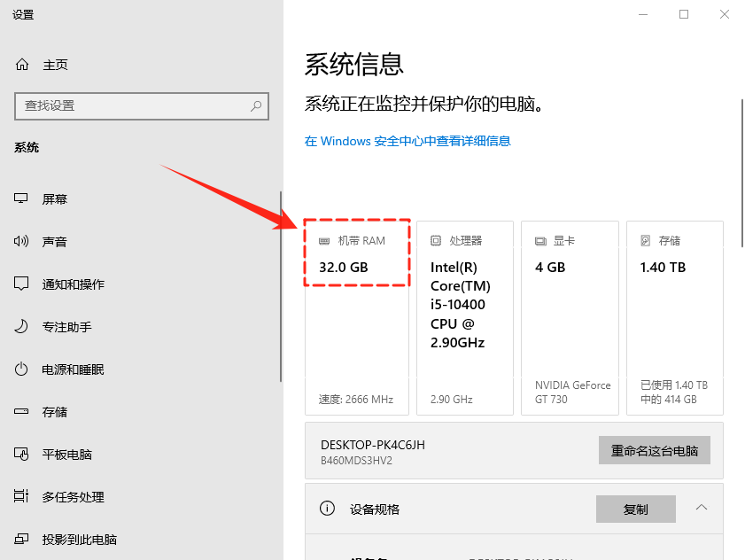Select the 电源和睡眠 power icon

tap(20, 369)
